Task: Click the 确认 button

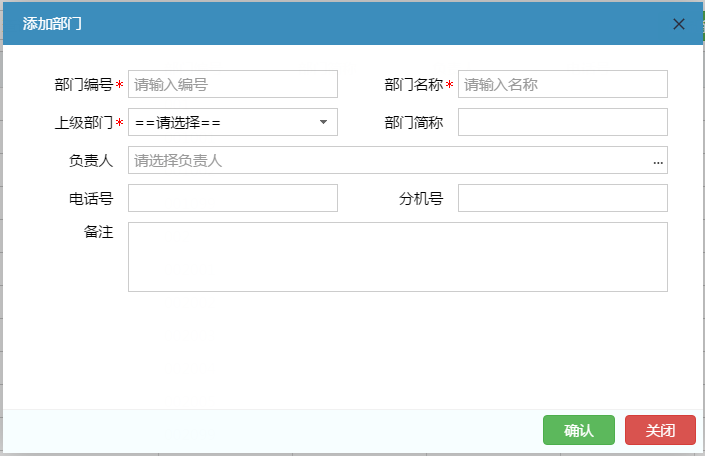Action: (x=579, y=430)
